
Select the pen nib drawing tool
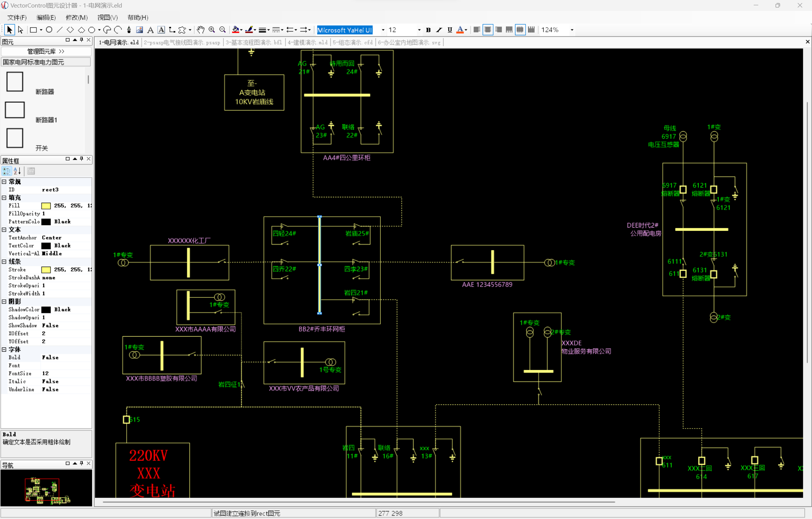coord(129,30)
